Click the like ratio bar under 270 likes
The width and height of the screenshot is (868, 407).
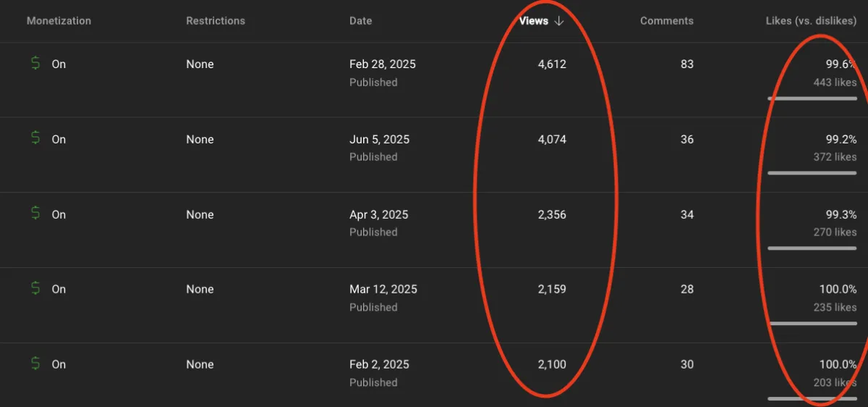pos(812,248)
